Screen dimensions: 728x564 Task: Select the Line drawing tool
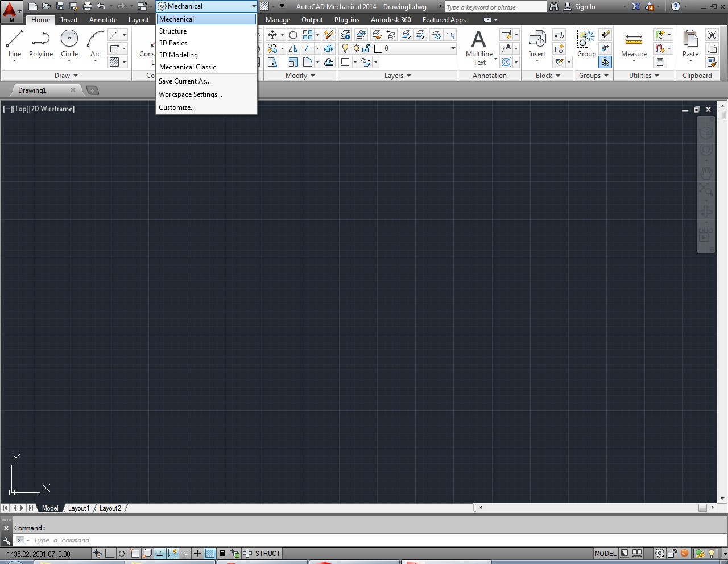tap(15, 44)
